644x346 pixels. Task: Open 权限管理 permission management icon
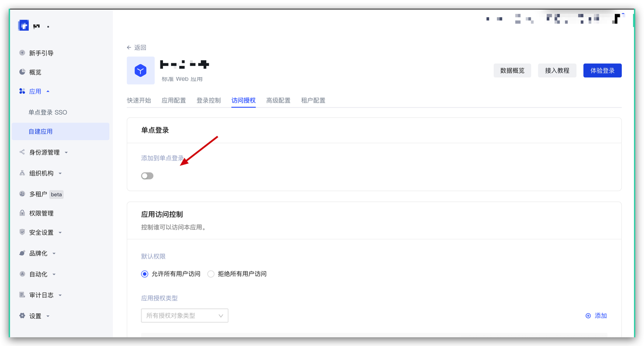[22, 213]
